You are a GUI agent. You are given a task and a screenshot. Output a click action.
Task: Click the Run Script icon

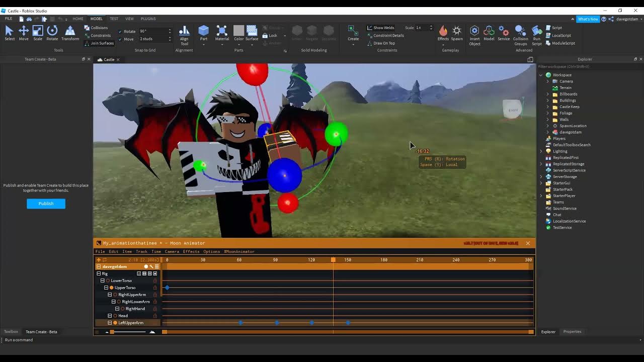point(537,35)
